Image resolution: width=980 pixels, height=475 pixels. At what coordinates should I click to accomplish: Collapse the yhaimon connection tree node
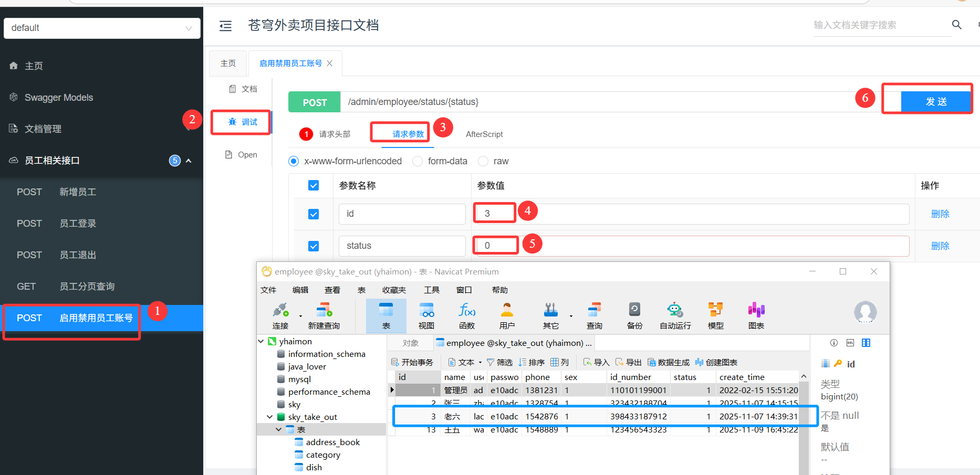click(261, 341)
